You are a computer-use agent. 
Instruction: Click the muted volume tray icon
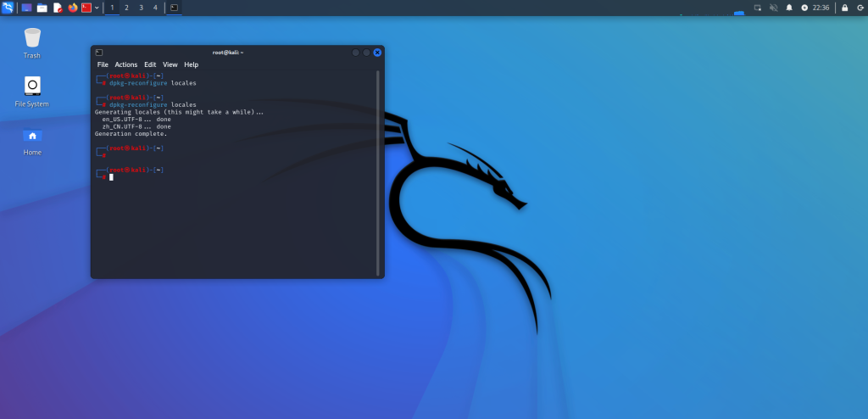[773, 8]
